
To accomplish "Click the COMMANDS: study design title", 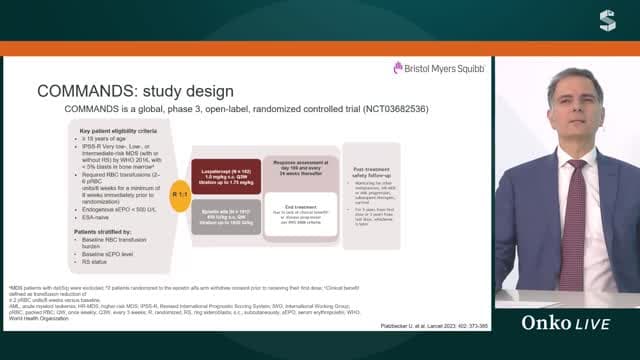I will (136, 91).
